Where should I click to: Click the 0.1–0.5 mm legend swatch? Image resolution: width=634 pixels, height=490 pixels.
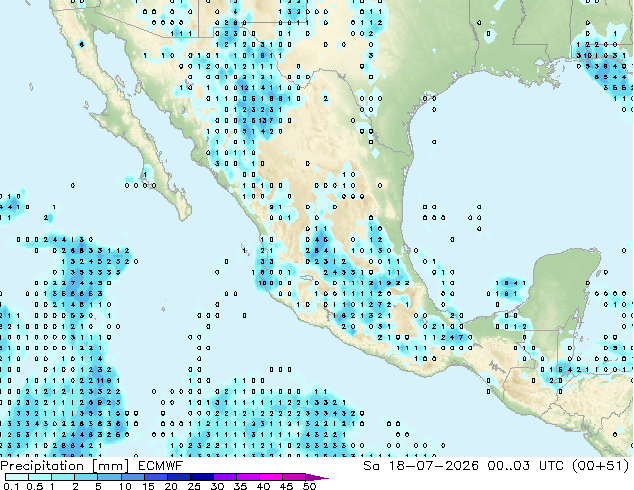17,477
